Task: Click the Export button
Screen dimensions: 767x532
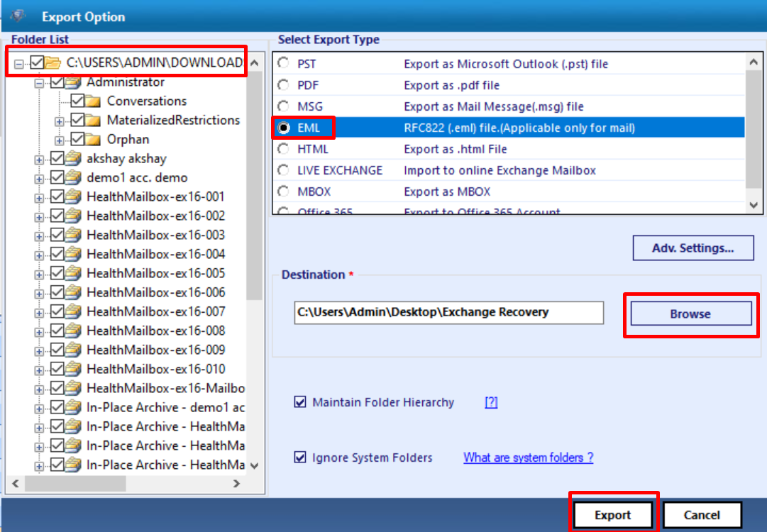Action: click(612, 515)
